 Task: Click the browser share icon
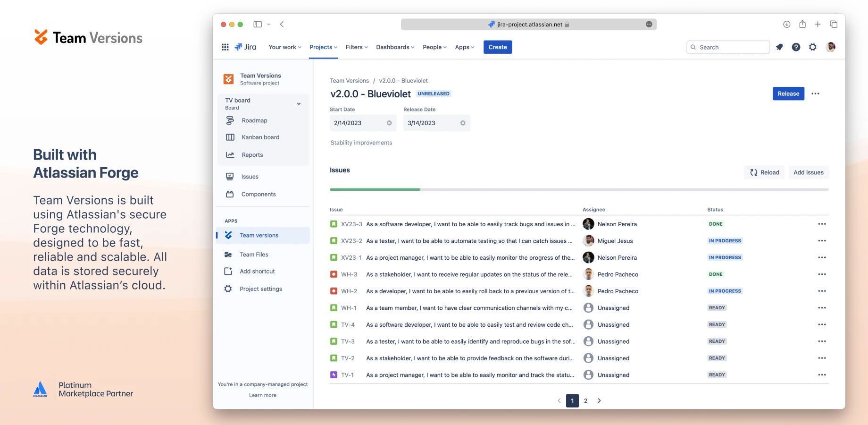pos(802,24)
